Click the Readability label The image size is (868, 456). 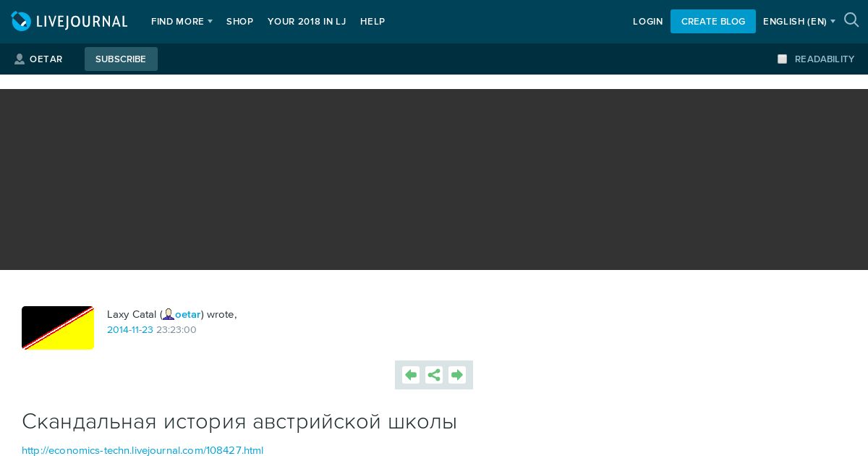click(825, 59)
